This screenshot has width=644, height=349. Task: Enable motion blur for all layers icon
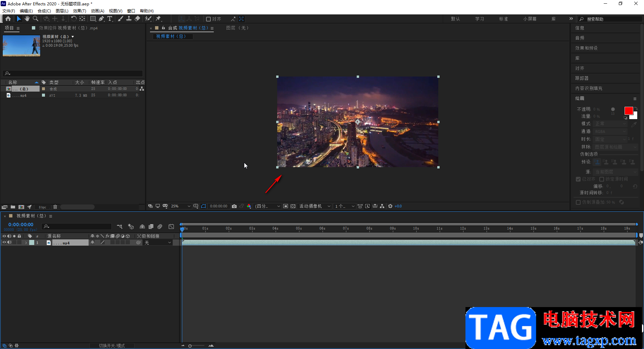click(160, 227)
